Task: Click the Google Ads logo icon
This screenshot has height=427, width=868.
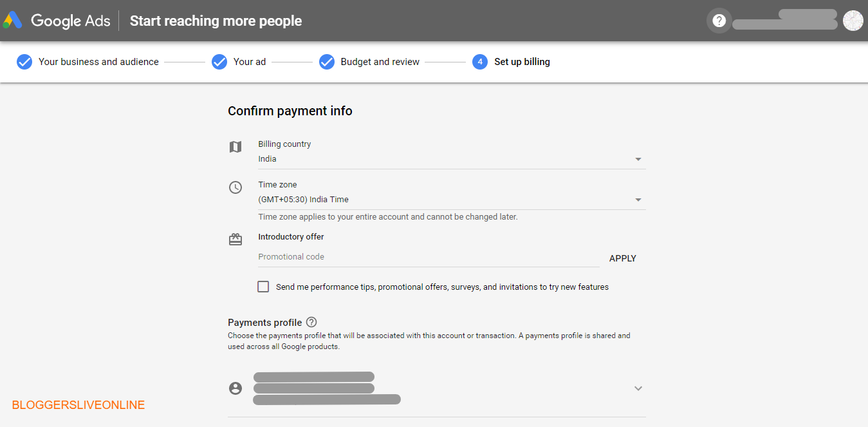Action: point(13,21)
